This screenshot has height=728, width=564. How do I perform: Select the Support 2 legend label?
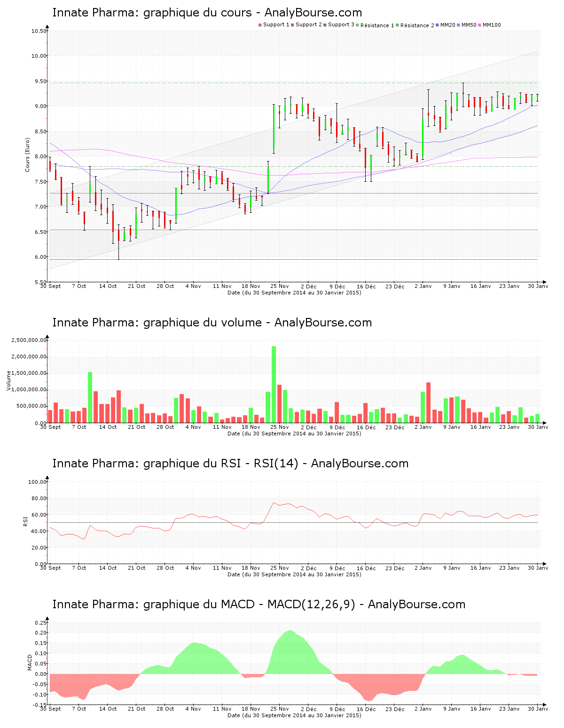point(309,25)
